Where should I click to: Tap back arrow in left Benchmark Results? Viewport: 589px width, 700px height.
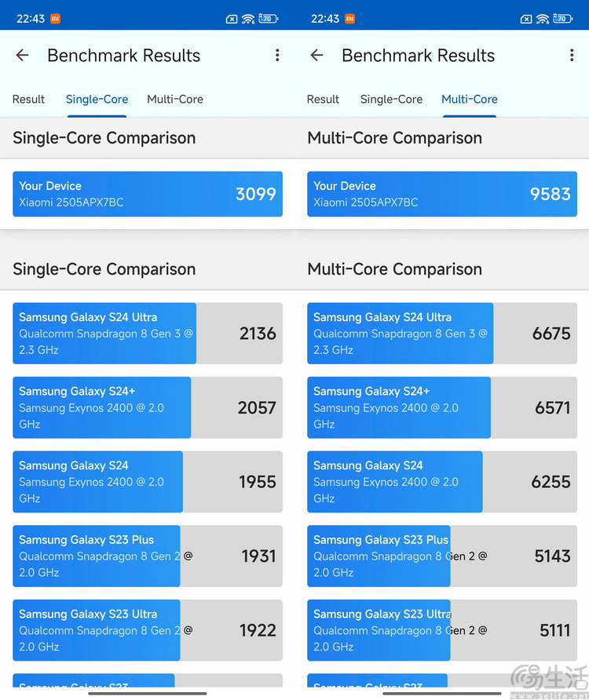click(22, 56)
